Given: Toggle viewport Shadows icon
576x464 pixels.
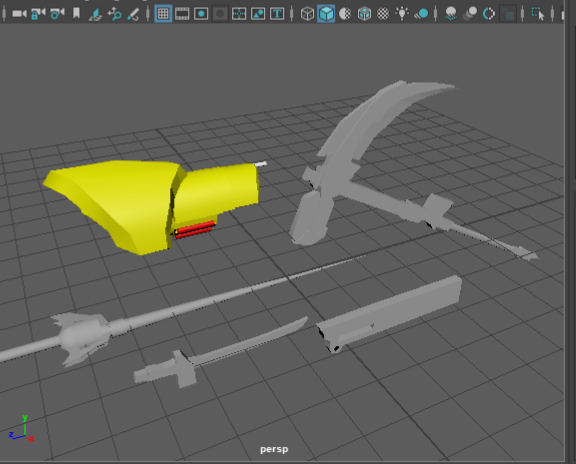Looking at the screenshot, I should point(421,14).
